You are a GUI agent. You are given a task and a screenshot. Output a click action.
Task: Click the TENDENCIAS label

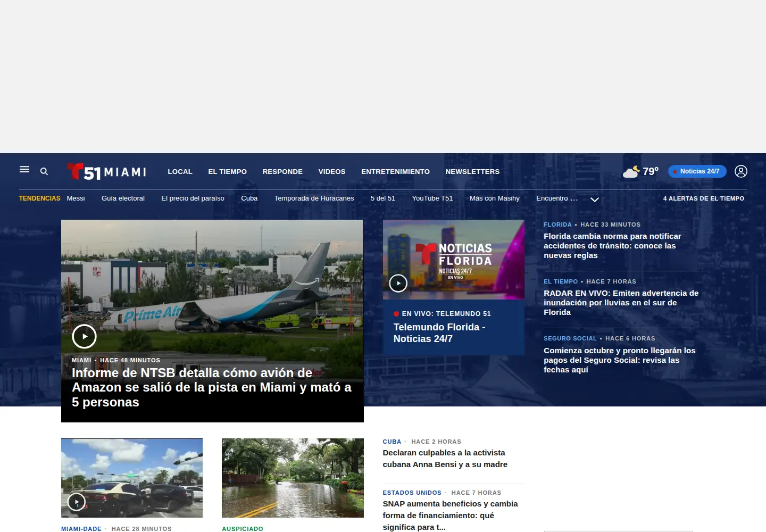click(39, 198)
